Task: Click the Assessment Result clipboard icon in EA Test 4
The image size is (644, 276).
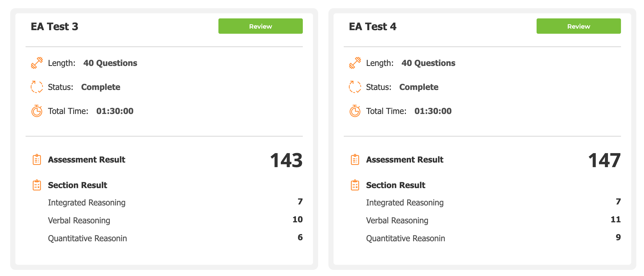Action: (355, 160)
